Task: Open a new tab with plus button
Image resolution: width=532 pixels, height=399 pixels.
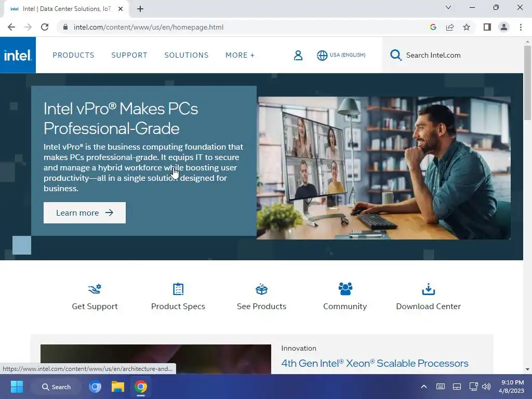Action: tap(140, 9)
